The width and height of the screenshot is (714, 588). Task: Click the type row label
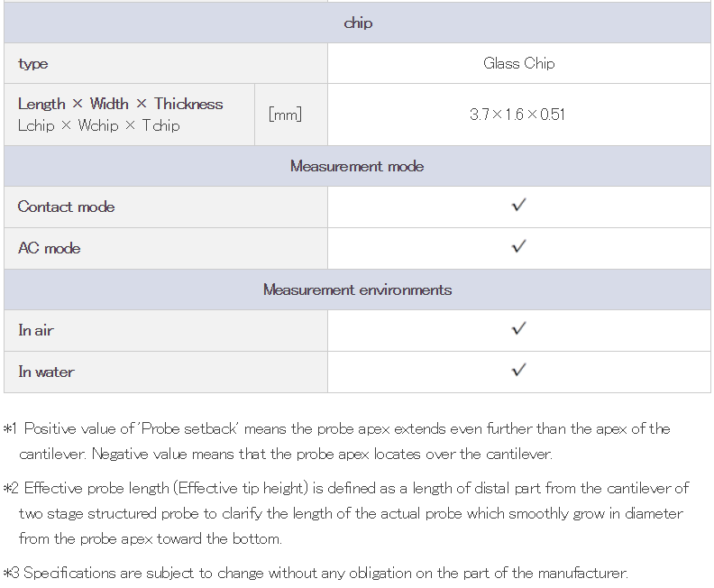[x=32, y=64]
